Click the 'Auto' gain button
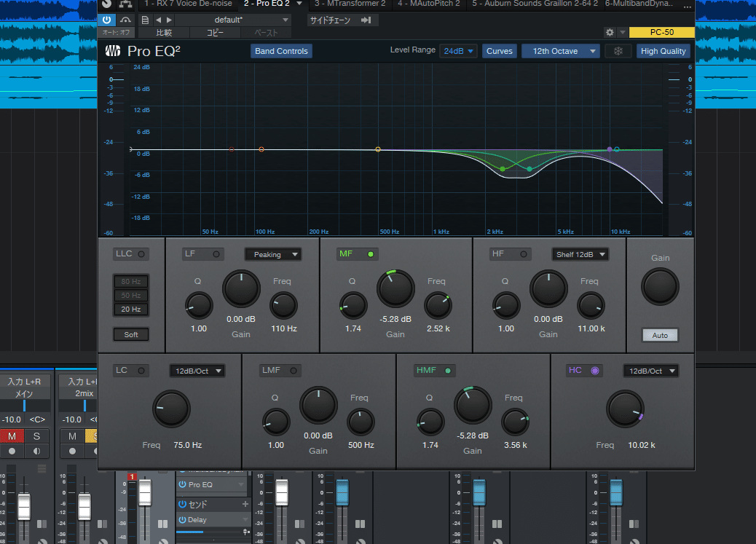Viewport: 756px width, 544px height. [660, 335]
